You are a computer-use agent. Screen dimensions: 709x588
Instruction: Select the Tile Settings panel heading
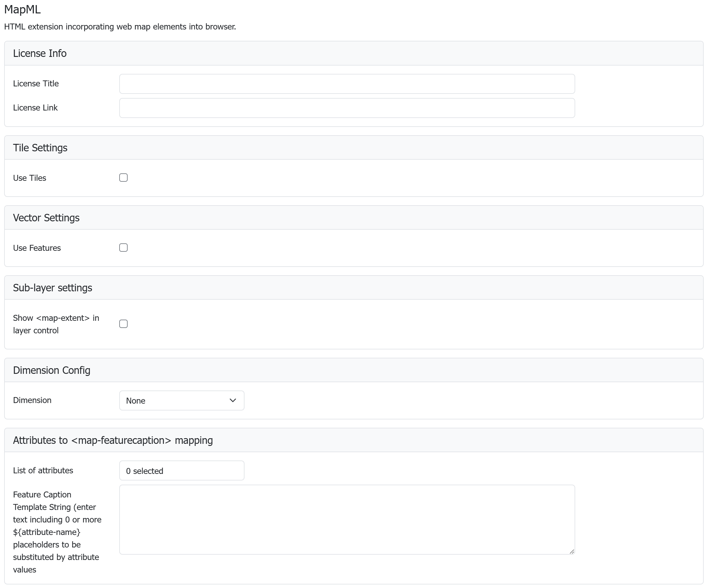tap(40, 148)
